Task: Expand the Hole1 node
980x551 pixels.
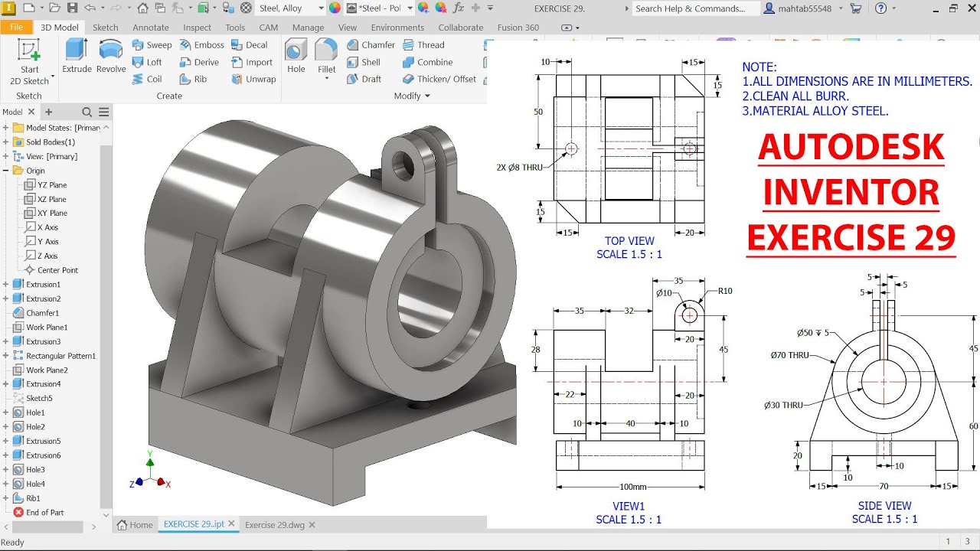Action: point(5,412)
